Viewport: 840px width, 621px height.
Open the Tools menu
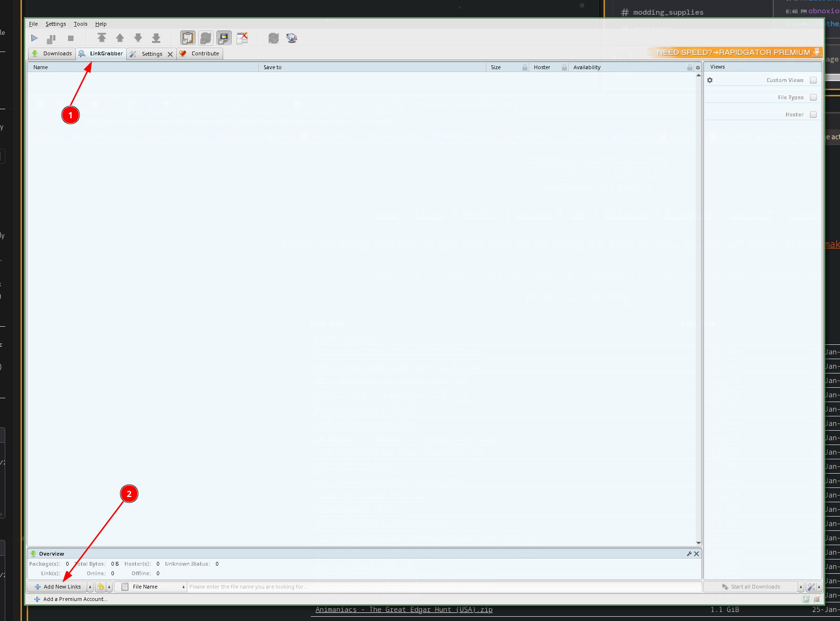click(x=81, y=24)
